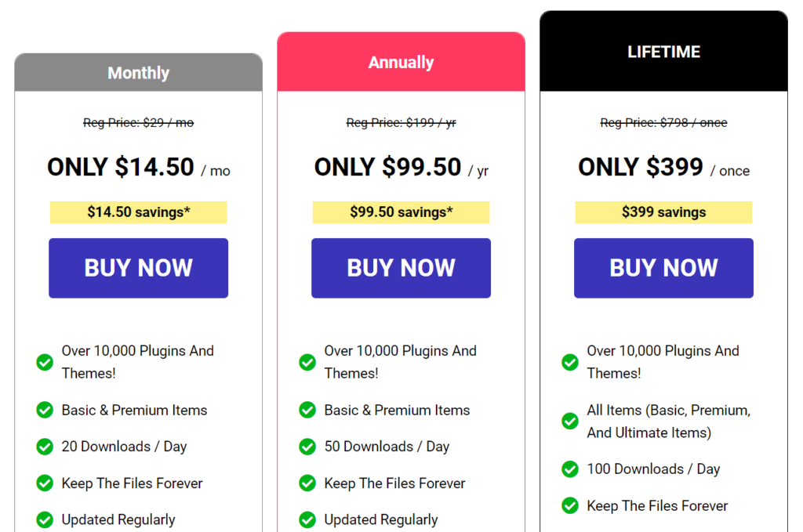This screenshot has height=532, width=803.
Task: Click checkmark by Annually Over 10,000 Plugins
Action: click(x=307, y=362)
